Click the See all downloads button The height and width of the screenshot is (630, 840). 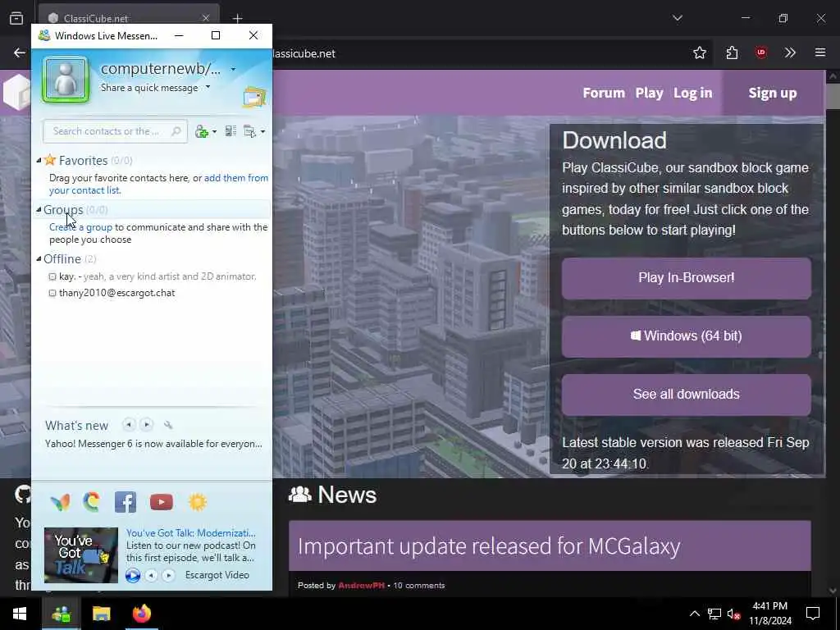687,395
